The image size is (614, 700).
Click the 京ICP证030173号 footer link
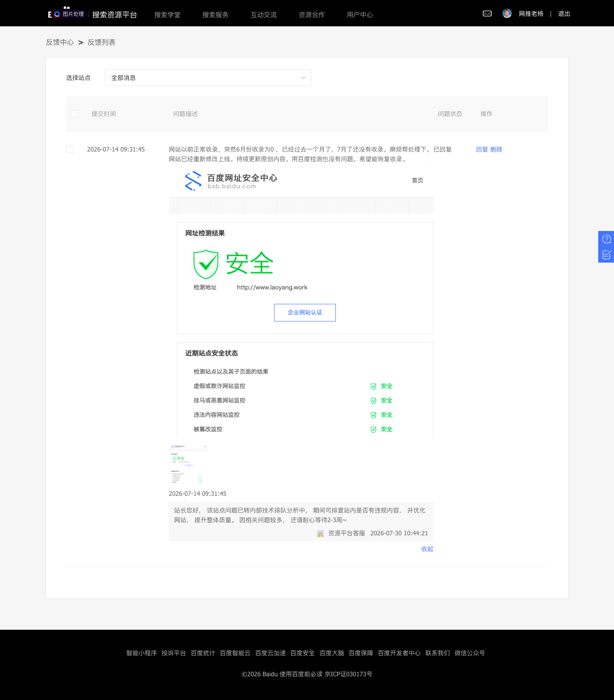[x=348, y=674]
